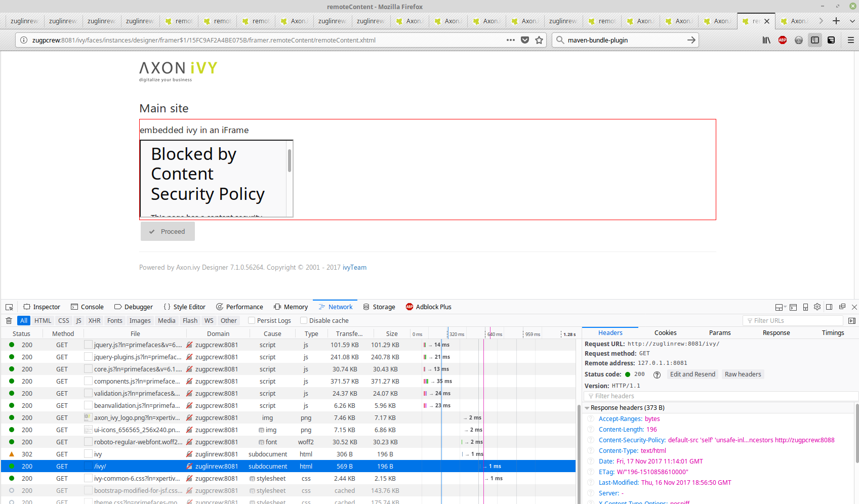This screenshot has width=859, height=504.
Task: Click status code help question icon
Action: (x=657, y=375)
